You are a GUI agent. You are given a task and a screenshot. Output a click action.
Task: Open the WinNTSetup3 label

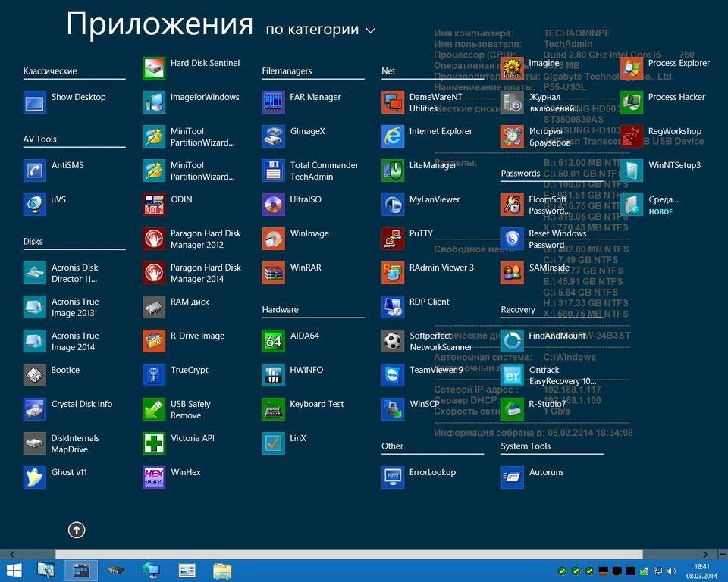pos(674,165)
